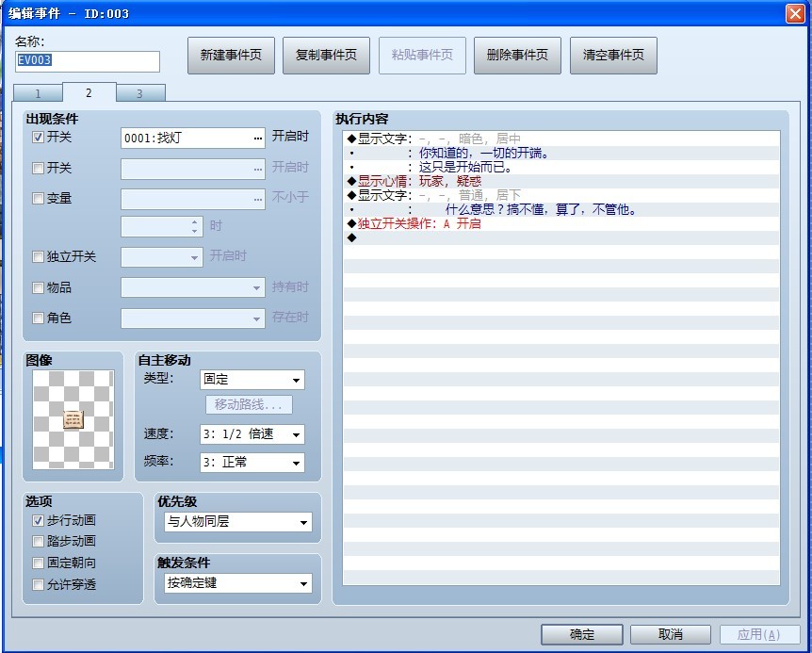The image size is (812, 653).
Task: Open the 速度 speed dropdown
Action: (x=252, y=434)
